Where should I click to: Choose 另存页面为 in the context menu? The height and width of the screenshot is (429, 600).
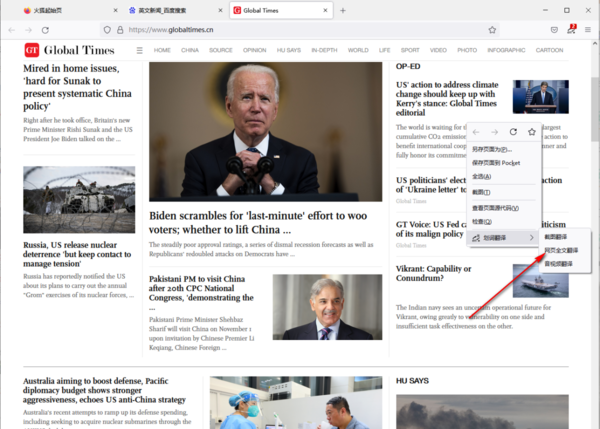point(504,149)
